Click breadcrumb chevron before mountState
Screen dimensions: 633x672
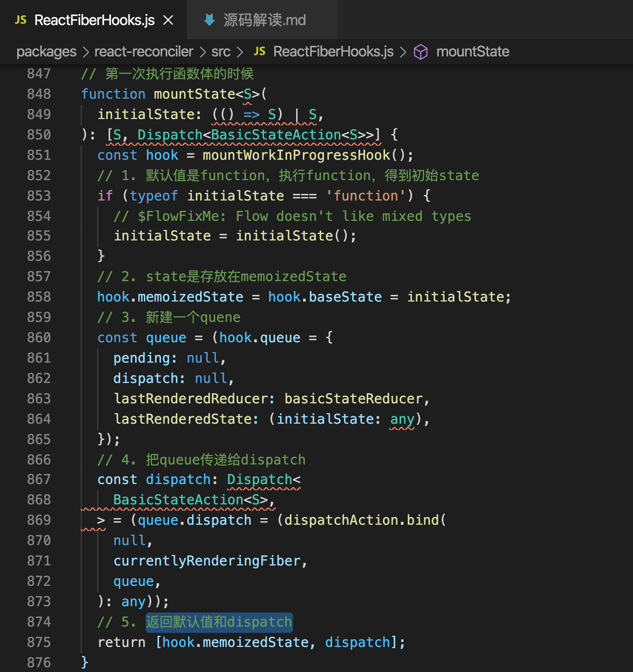(403, 52)
